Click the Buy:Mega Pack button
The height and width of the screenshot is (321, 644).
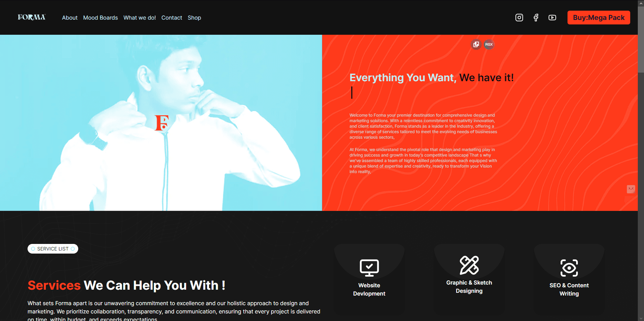[x=599, y=18]
